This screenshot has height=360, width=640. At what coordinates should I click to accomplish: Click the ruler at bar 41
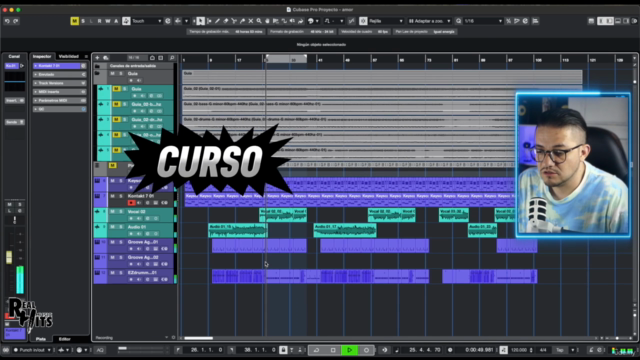(320, 60)
